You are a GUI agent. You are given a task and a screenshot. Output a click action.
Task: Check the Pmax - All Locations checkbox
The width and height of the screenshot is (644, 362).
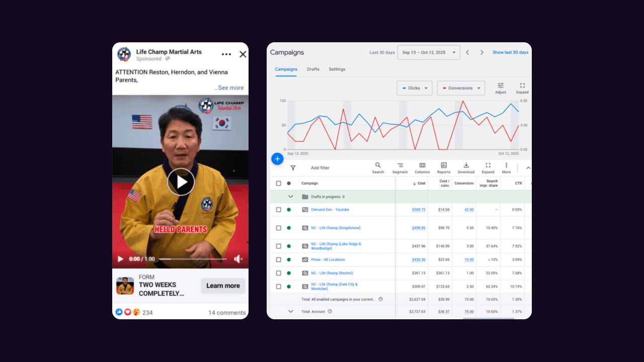[x=278, y=260]
